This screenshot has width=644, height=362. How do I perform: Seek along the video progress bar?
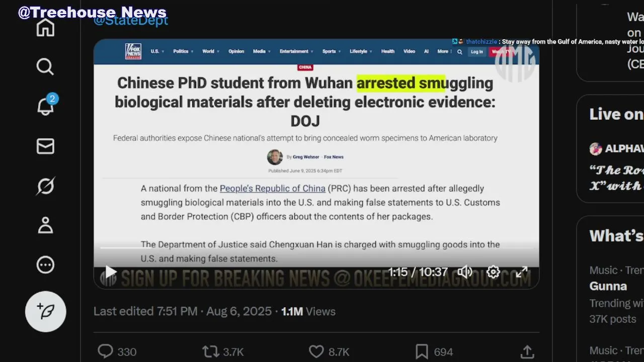point(316,248)
